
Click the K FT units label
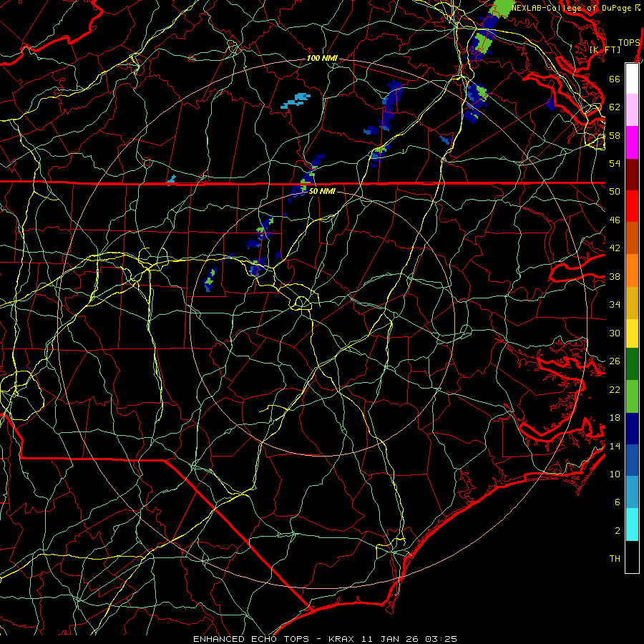pyautogui.click(x=605, y=49)
